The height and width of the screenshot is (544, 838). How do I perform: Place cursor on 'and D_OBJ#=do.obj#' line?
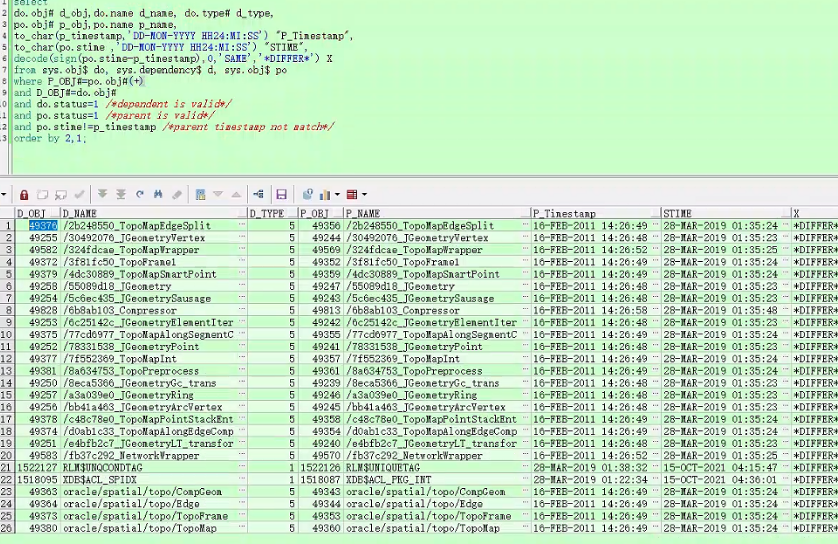click(x=65, y=92)
